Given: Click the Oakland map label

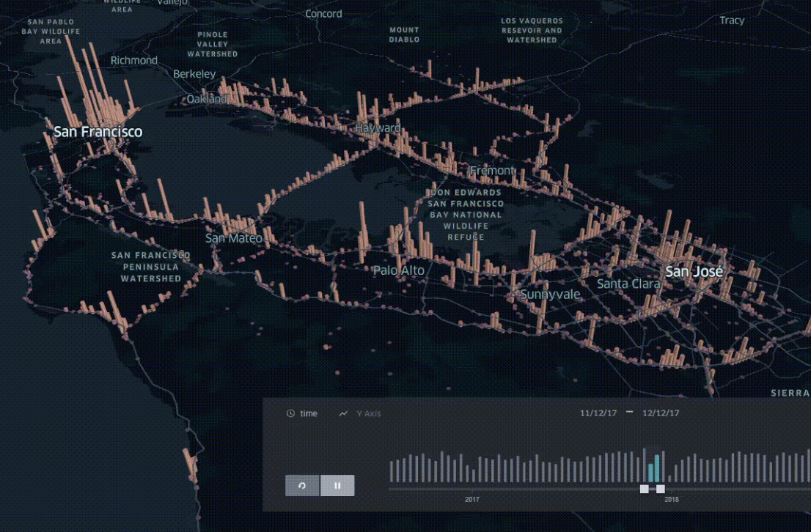Looking at the screenshot, I should (x=207, y=99).
